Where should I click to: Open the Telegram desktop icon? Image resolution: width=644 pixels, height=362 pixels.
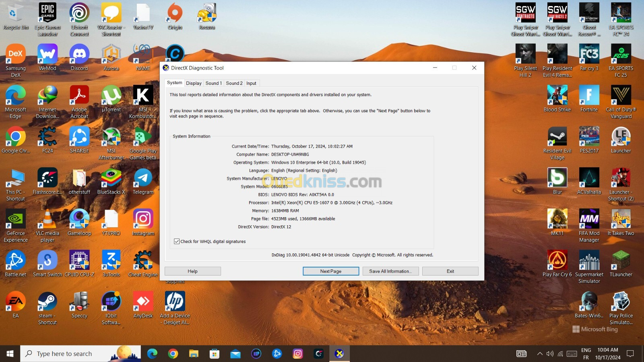coord(143,181)
